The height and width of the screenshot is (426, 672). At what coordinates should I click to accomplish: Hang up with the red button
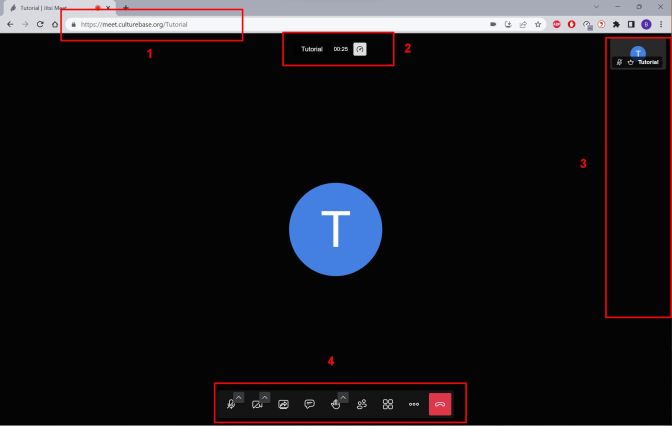[441, 404]
